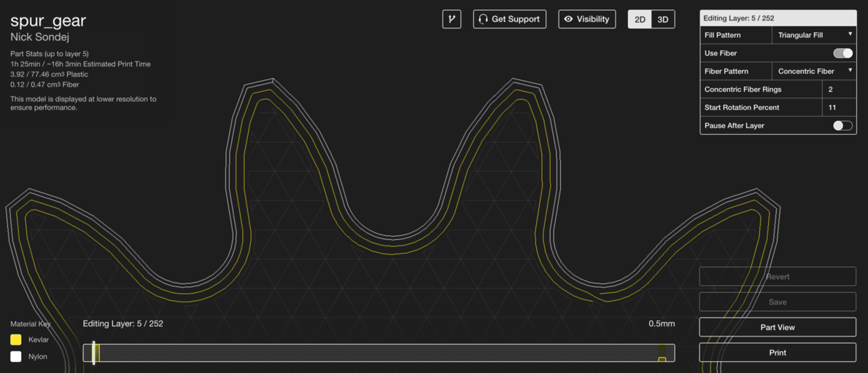Enable the Pause After Layer switch
This screenshot has width=868, height=373.
pos(842,125)
